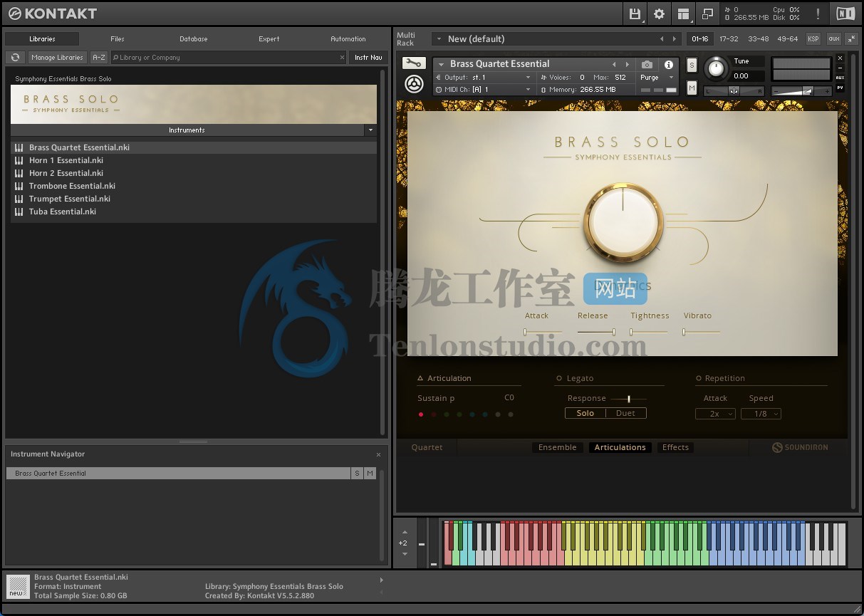Image resolution: width=864 pixels, height=616 pixels.
Task: Open Repetition Attack 2x dropdown
Action: pyautogui.click(x=715, y=414)
